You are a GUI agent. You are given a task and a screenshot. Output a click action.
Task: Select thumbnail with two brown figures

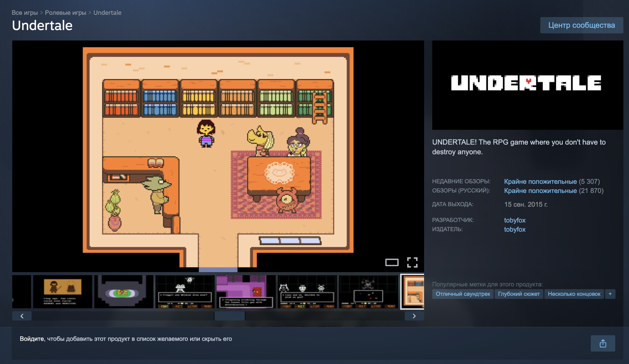tap(63, 291)
